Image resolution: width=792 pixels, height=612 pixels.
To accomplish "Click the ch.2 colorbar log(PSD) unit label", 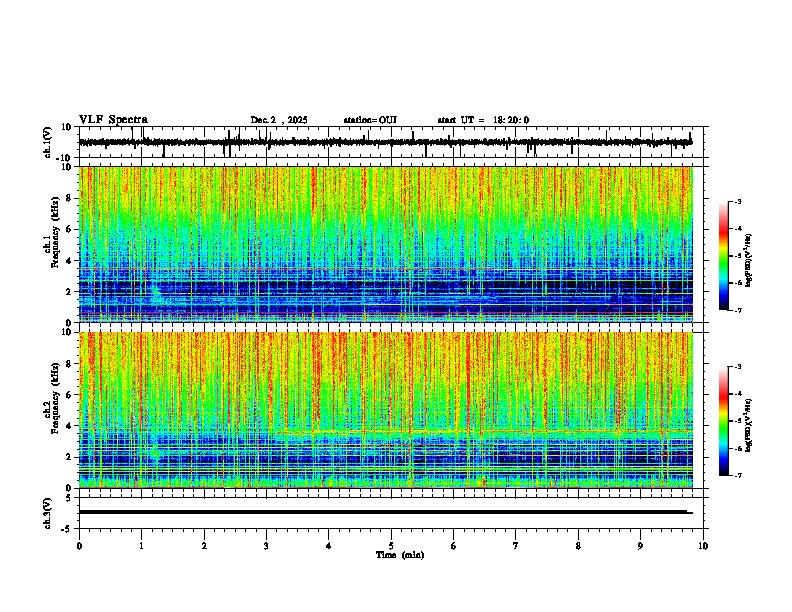I will [x=749, y=425].
